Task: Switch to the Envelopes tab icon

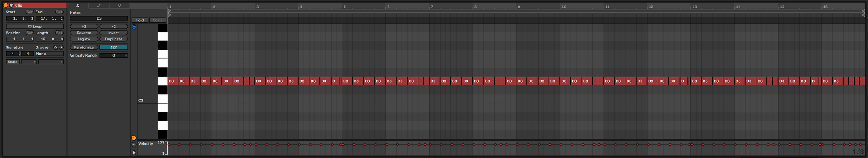Action: [99, 6]
